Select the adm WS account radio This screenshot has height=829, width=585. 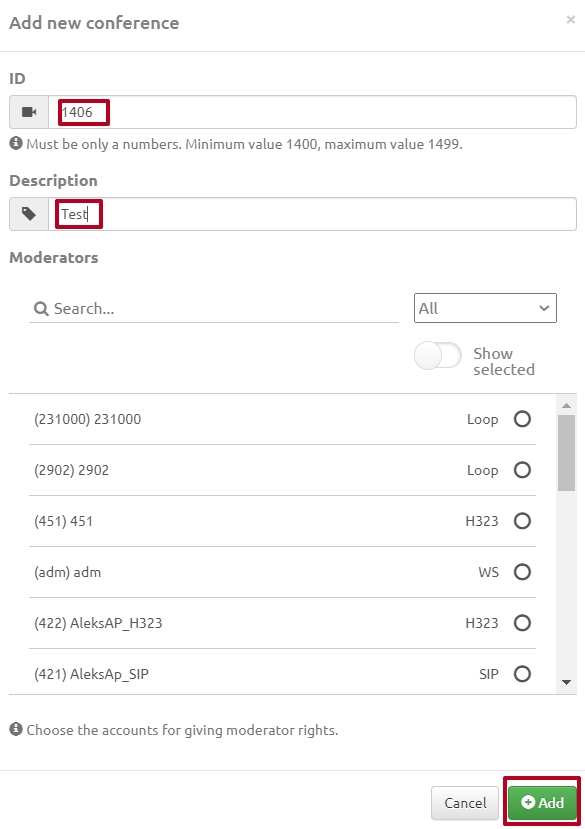tap(522, 572)
